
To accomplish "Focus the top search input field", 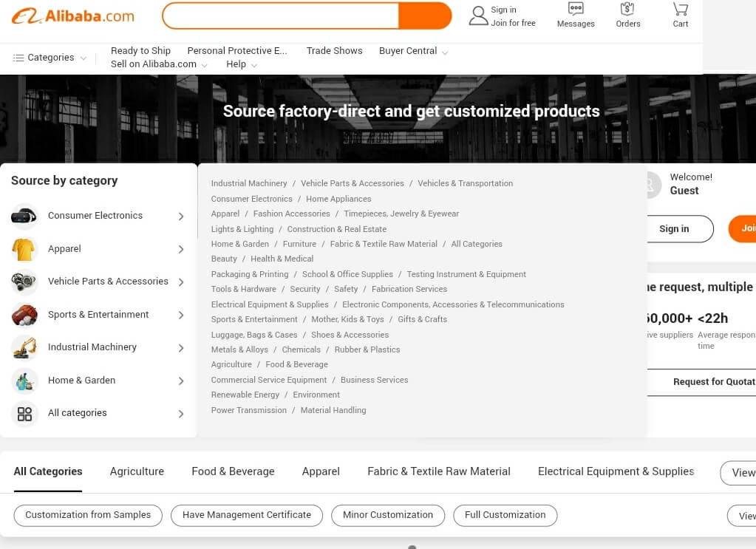I will click(281, 16).
